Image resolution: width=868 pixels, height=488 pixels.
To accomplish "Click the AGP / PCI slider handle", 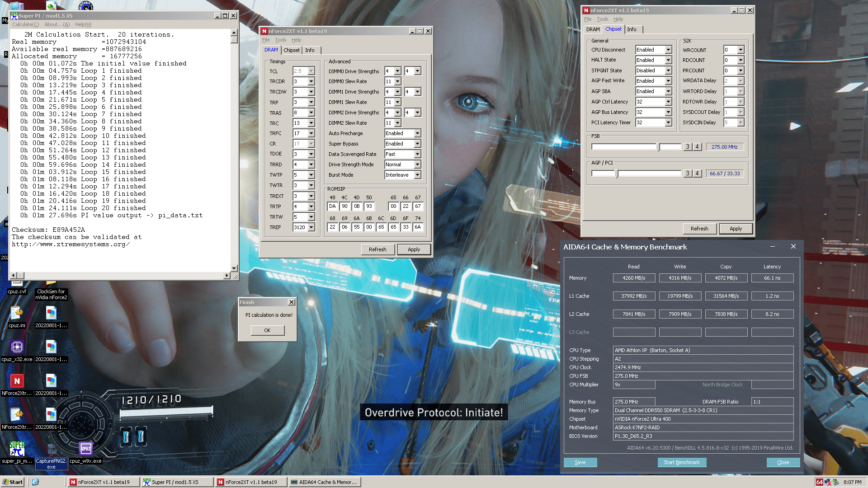I will (617, 174).
